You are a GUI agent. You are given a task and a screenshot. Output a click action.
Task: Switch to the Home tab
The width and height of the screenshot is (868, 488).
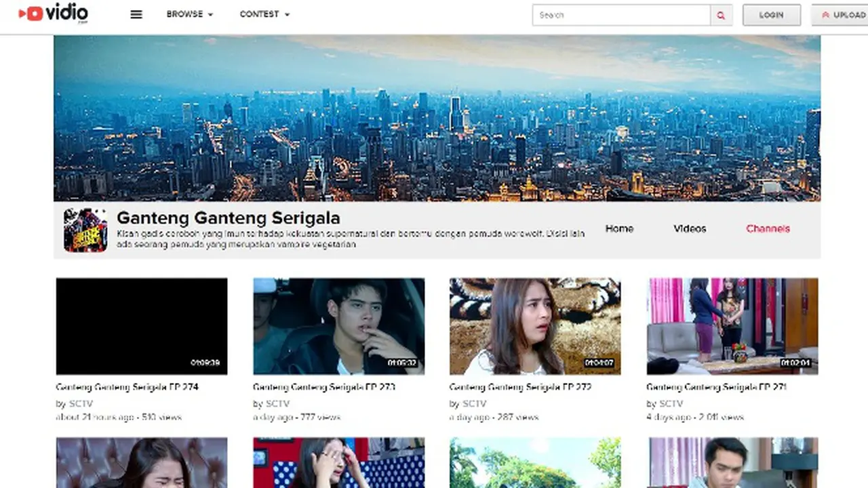click(619, 229)
